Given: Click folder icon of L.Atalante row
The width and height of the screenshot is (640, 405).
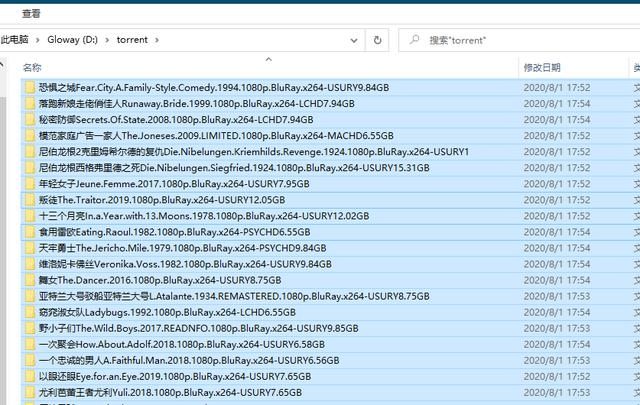Looking at the screenshot, I should pyautogui.click(x=30, y=296).
